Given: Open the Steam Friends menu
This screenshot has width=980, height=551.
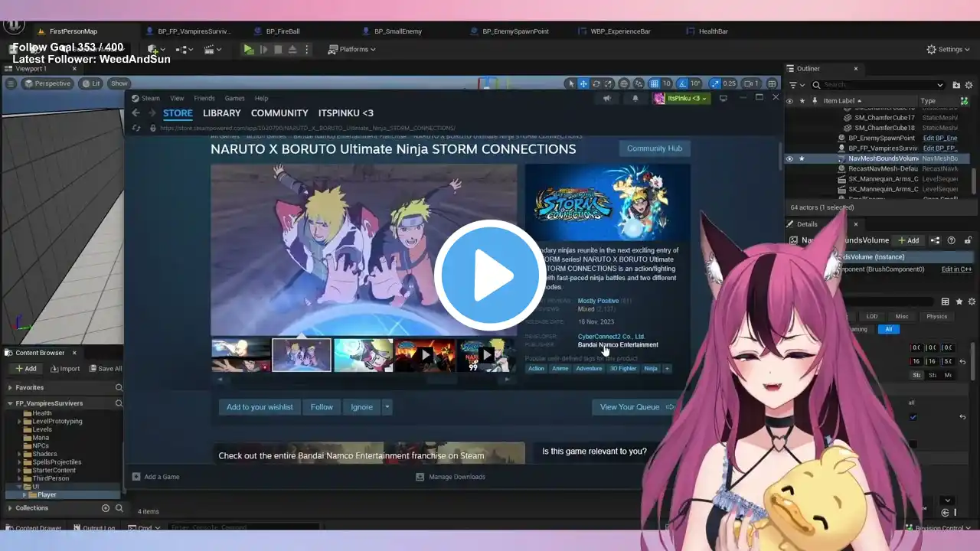Looking at the screenshot, I should pyautogui.click(x=204, y=98).
